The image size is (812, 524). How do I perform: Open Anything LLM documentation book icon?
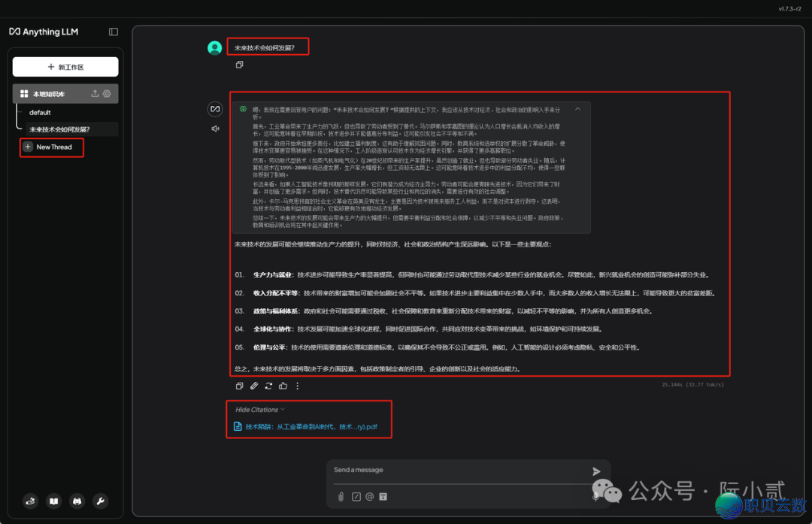(53, 501)
